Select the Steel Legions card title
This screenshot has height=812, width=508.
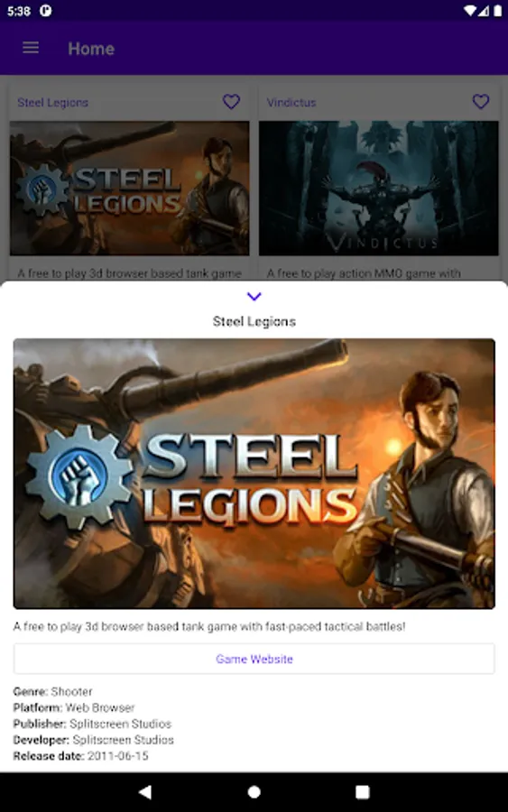[x=53, y=103]
